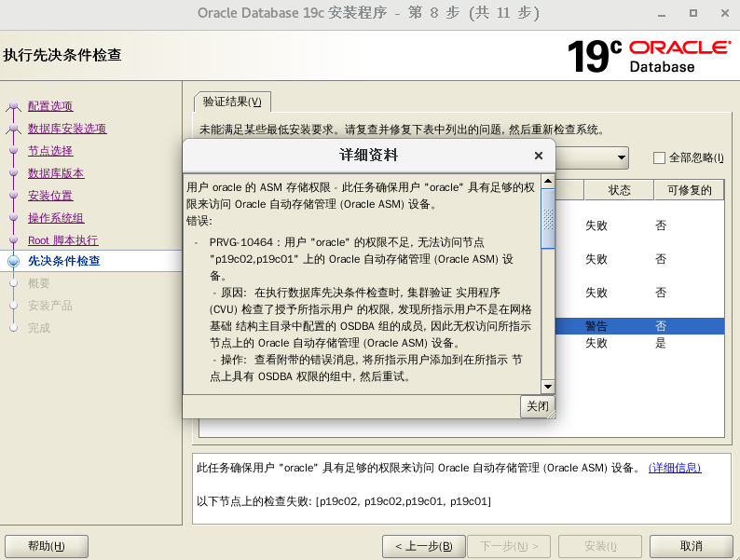Image resolution: width=740 pixels, height=560 pixels.
Task: Select the 验证结果(V) tab
Action: 232,102
